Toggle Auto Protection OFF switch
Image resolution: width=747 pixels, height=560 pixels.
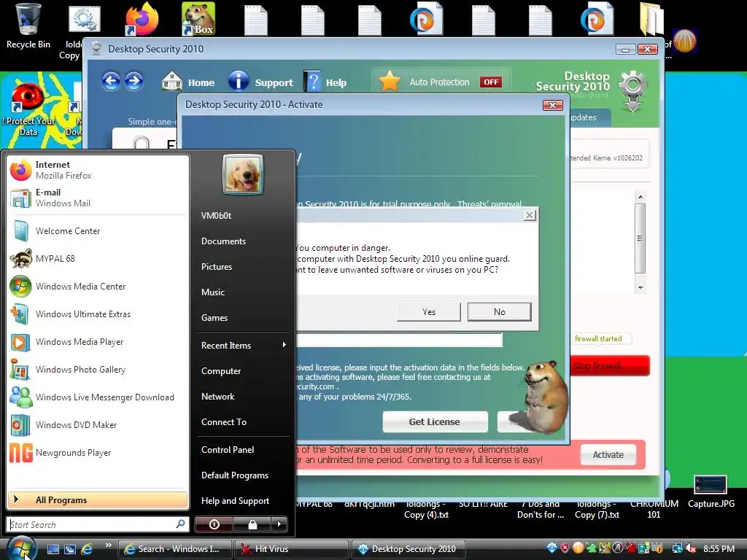coord(491,82)
